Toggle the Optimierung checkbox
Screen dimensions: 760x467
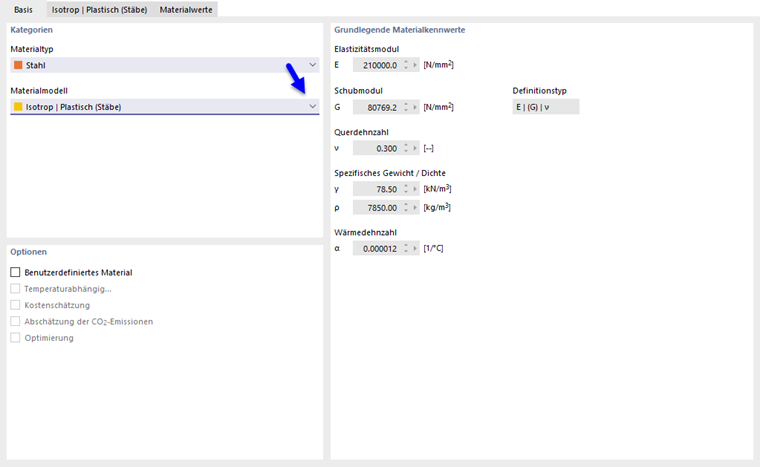tap(16, 338)
